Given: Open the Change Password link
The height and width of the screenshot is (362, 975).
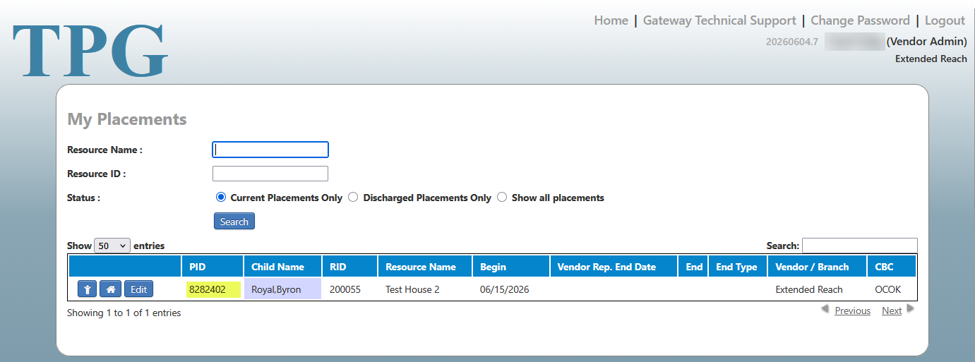Looking at the screenshot, I should [x=860, y=21].
